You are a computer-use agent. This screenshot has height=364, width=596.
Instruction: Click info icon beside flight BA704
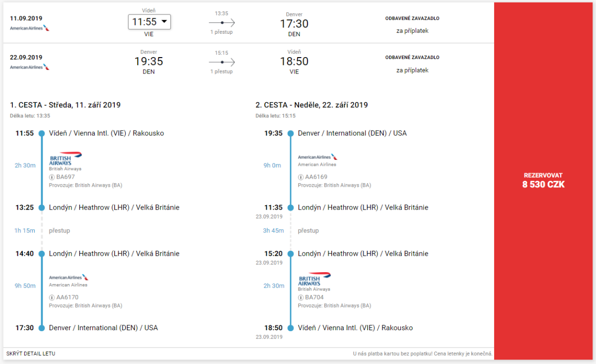pyautogui.click(x=300, y=297)
